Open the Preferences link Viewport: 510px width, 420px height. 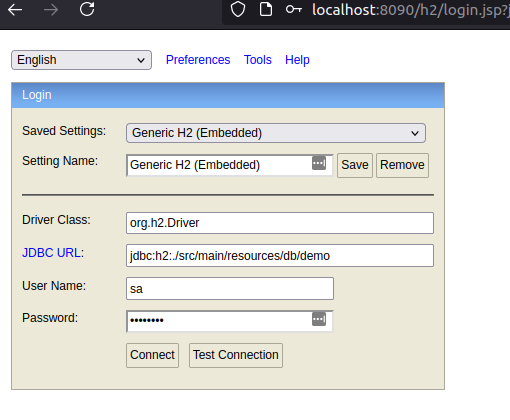(x=198, y=60)
